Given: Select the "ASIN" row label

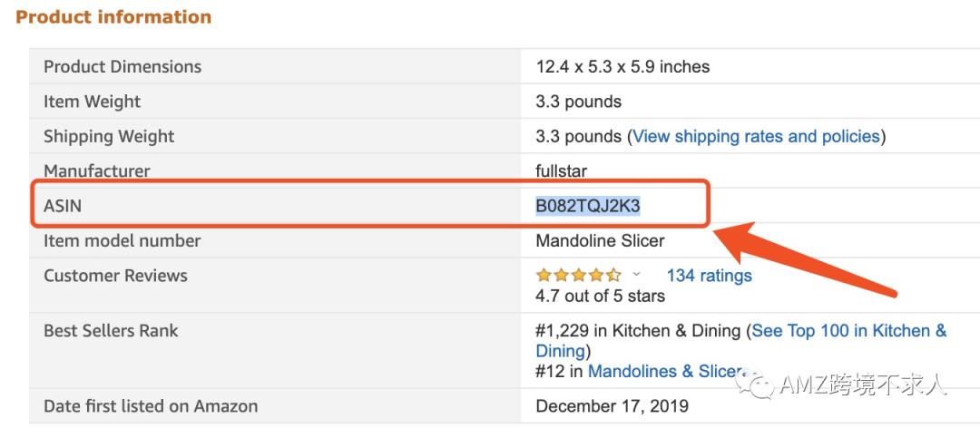Looking at the screenshot, I should pyautogui.click(x=63, y=206).
